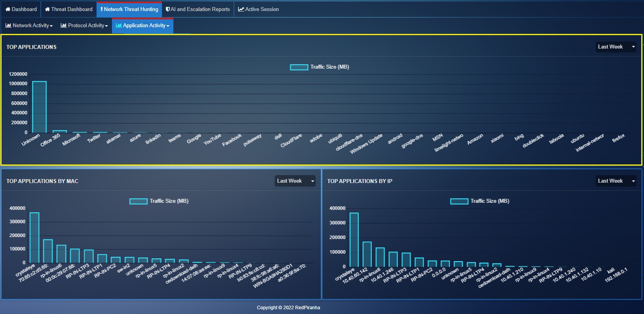The image size is (644, 314).
Task: Open the Dashboard home tab
Action: click(x=21, y=9)
